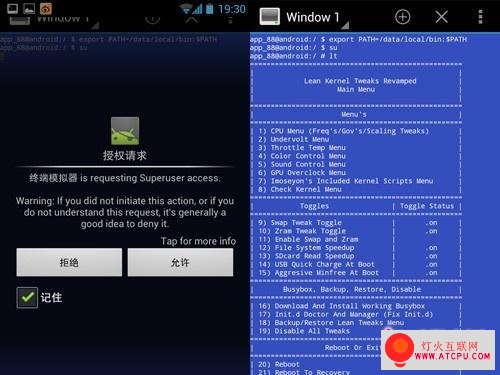
Task: Tap the 'Window 1' title text
Action: point(313,17)
